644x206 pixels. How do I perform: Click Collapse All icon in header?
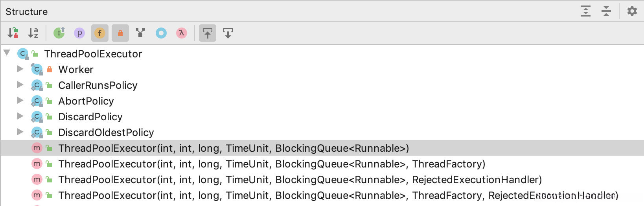(606, 11)
